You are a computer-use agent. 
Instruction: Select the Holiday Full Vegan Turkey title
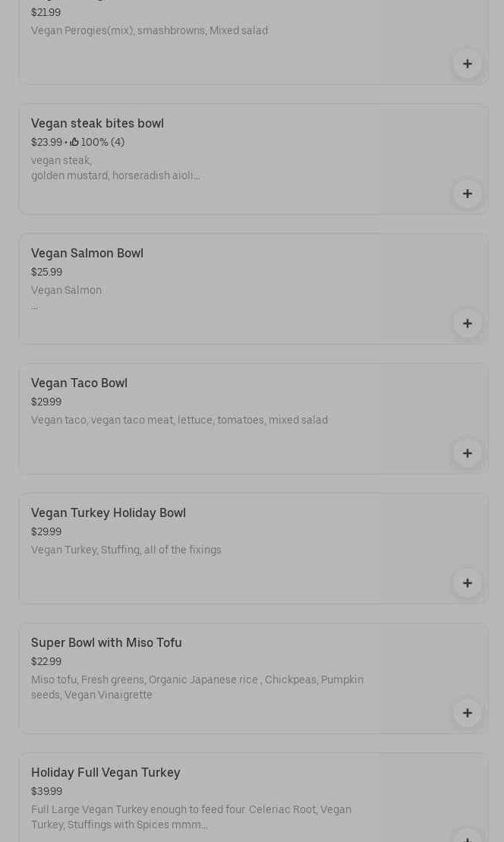[x=106, y=772]
